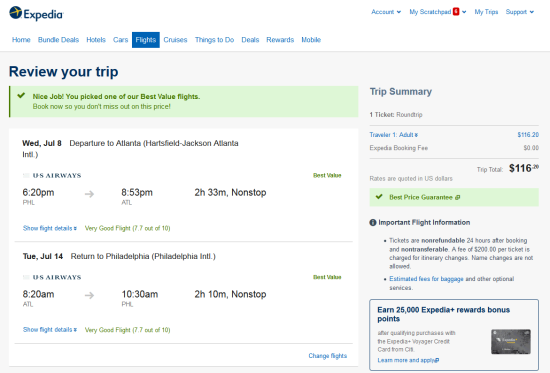Viewport: 550px width, 373px height.
Task: Select the Flights tab
Action: click(146, 40)
